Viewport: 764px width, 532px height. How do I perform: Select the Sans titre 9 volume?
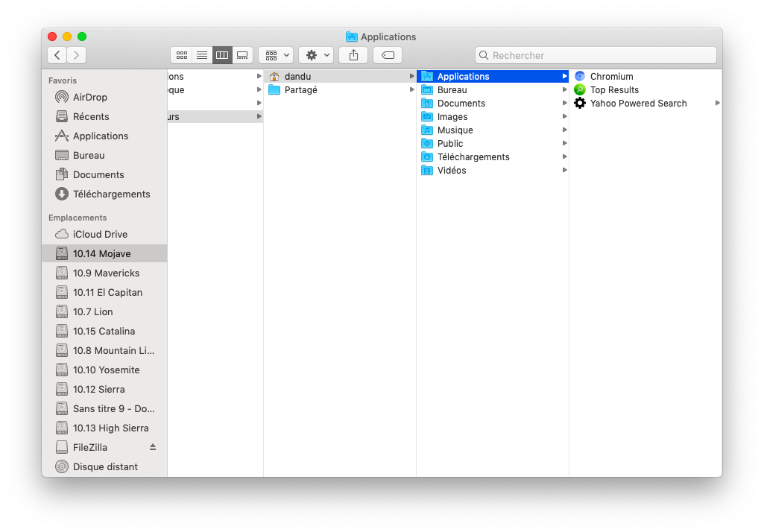(104, 409)
